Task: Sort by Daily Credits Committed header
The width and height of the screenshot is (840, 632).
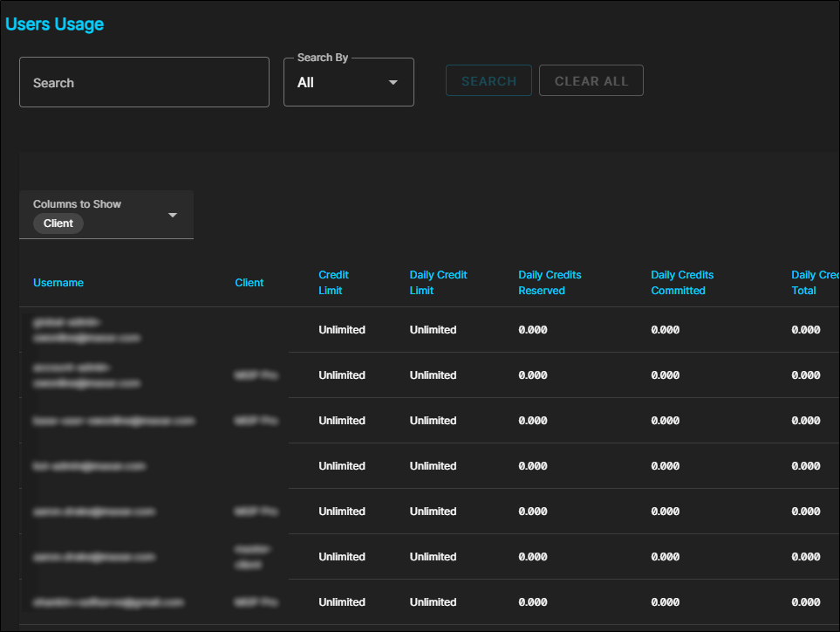Action: (x=682, y=283)
